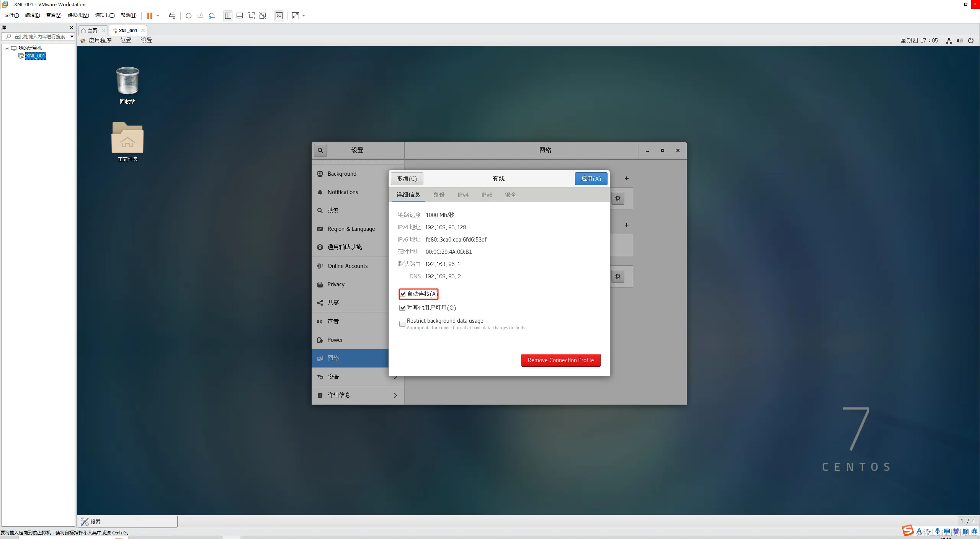Take a snapshot with clock-plus icon
Viewport: 980px width, 539px height.
tap(188, 16)
